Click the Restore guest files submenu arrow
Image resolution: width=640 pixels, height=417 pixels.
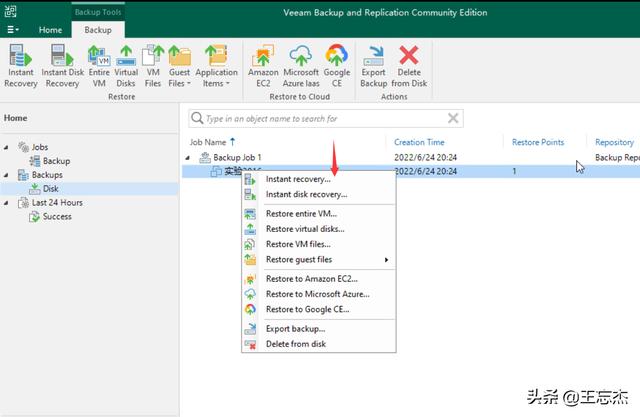(x=386, y=260)
